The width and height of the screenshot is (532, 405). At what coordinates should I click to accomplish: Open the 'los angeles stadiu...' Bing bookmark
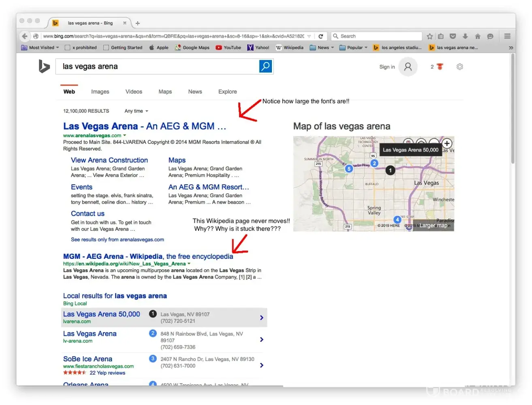pyautogui.click(x=397, y=47)
